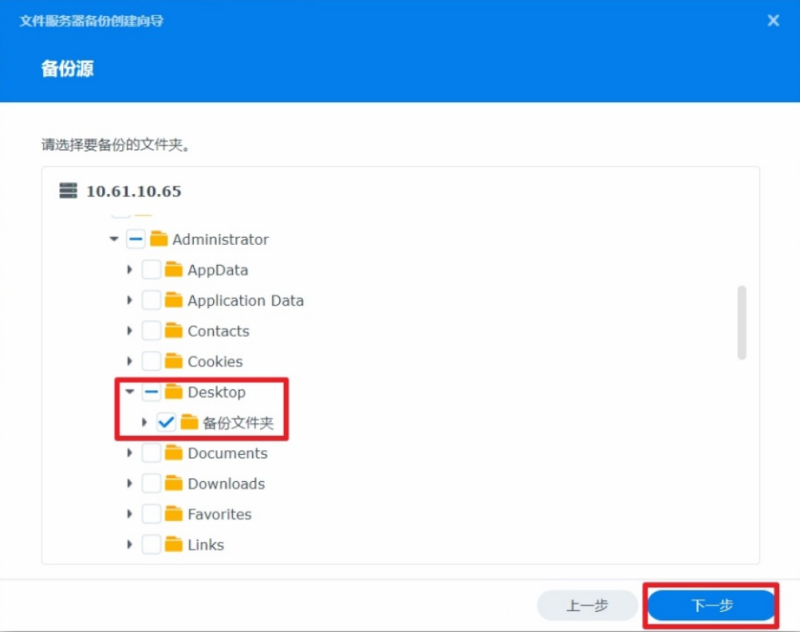Toggle the Desktop folder checkbox
800x632 pixels.
click(151, 392)
